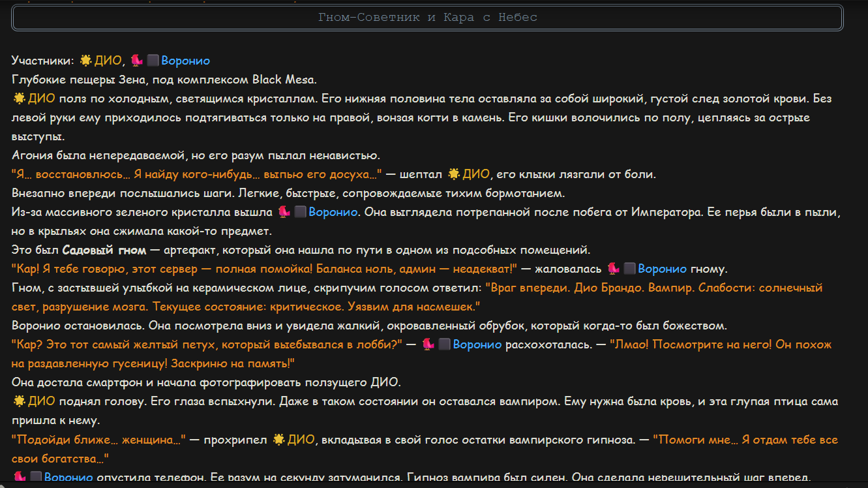Click the title header 'Гном-Советник и Кара с Небес'
Viewport: 868px width, 488px height.
tap(428, 18)
